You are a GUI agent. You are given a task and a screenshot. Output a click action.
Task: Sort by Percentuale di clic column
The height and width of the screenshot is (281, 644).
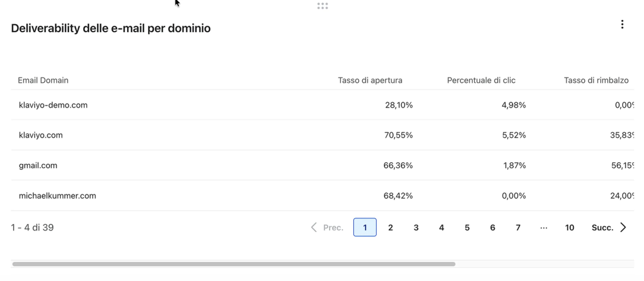[481, 80]
